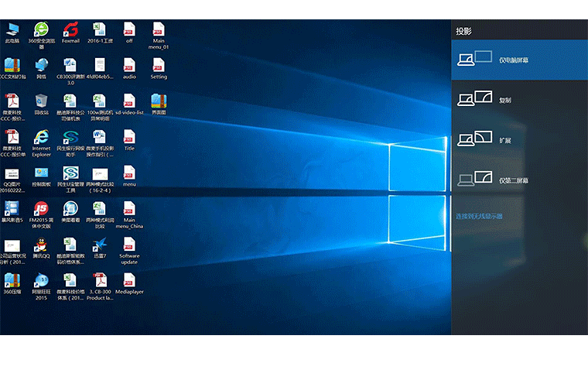Select 微麦手机投影操作指引 Word document
Image resolution: width=588 pixels, height=387 pixels.
click(x=100, y=143)
